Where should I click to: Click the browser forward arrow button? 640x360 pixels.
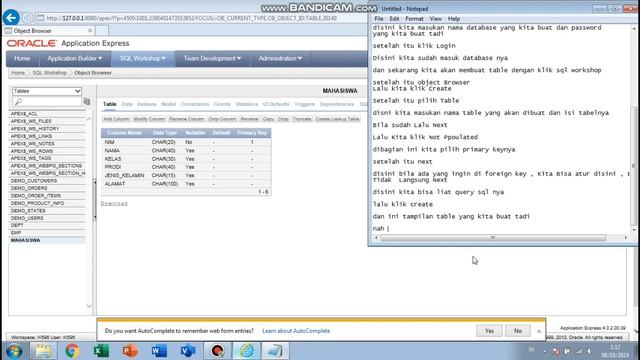pos(27,18)
